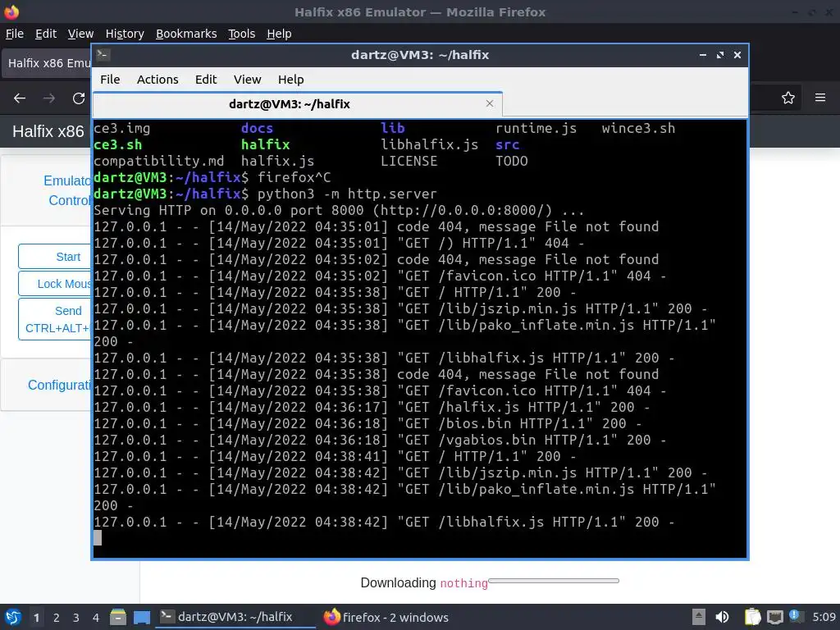Screen dimensions: 840x630
Task: Click the 'Downloading nothing' status text
Action: coord(424,583)
